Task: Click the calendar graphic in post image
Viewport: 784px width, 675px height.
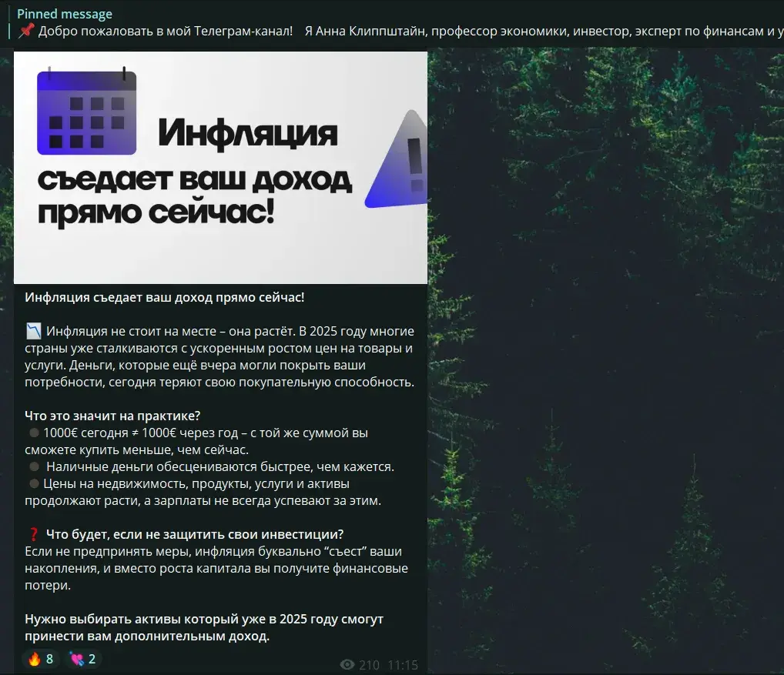Action: tap(86, 110)
